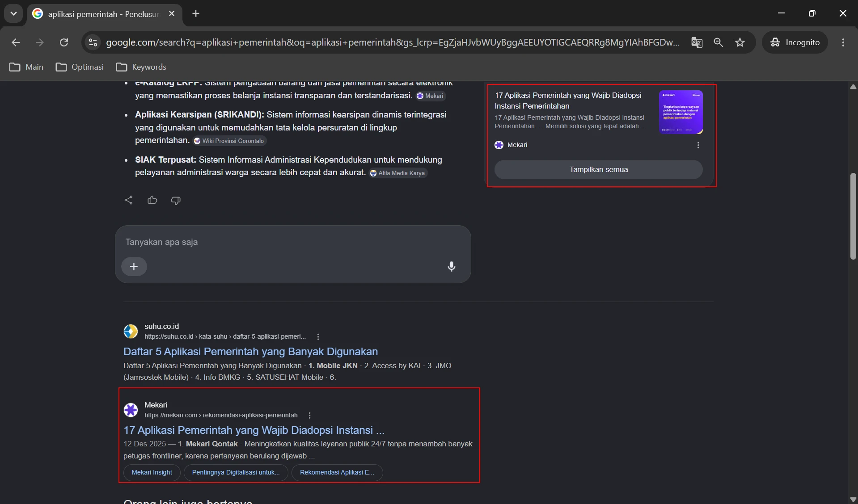Screen dimensions: 858x504
Task: Start voice input with microphone icon
Action: click(x=452, y=267)
